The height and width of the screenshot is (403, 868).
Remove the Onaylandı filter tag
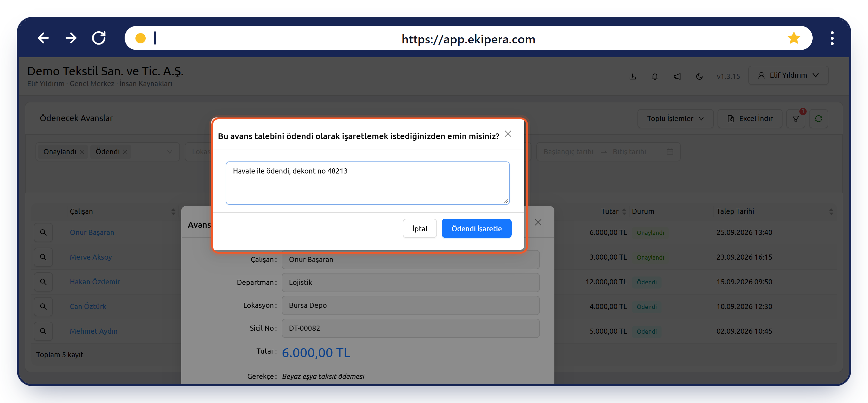click(82, 152)
